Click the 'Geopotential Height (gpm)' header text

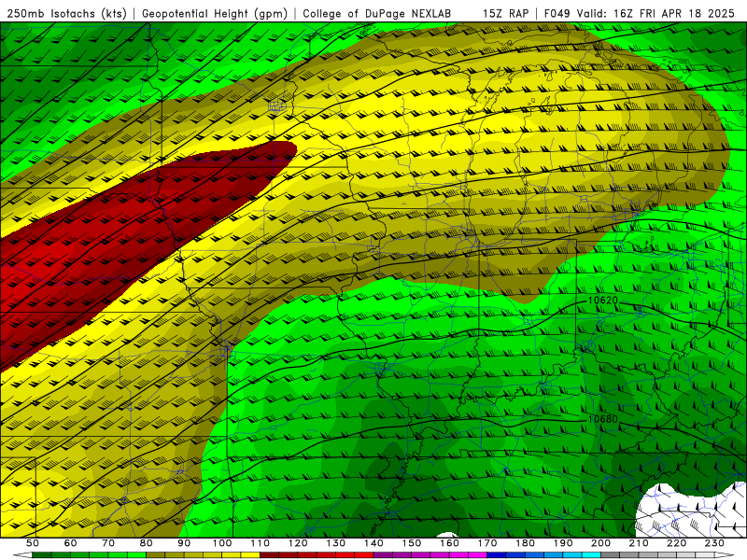tap(215, 14)
